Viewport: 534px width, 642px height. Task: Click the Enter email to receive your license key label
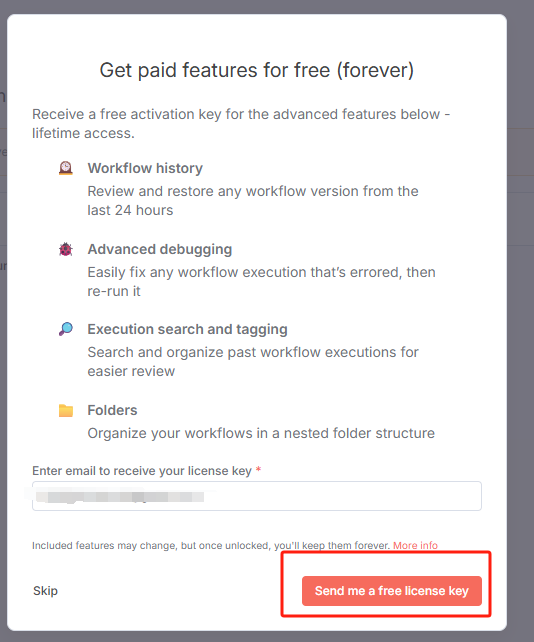(142, 471)
